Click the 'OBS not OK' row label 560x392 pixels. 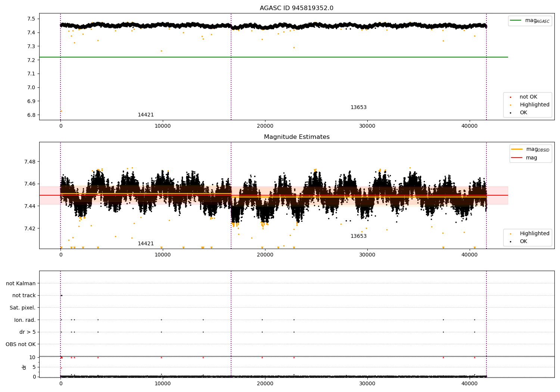point(21,344)
